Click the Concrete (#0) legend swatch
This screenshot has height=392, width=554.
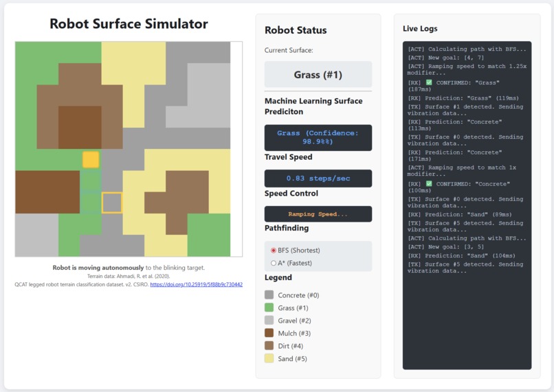pyautogui.click(x=269, y=295)
